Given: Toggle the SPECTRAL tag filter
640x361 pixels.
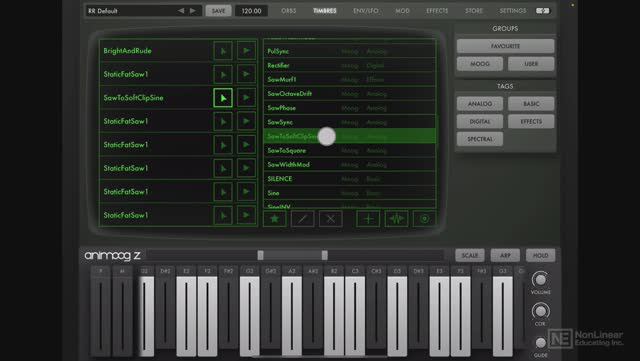Looking at the screenshot, I should [x=480, y=139].
